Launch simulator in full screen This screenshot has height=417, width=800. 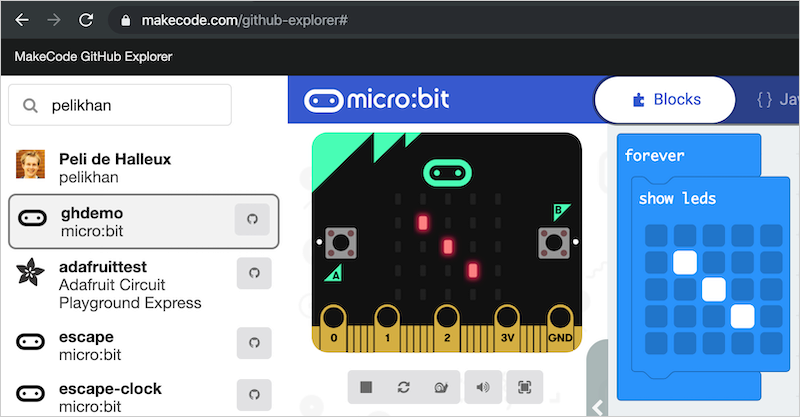pyautogui.click(x=524, y=387)
